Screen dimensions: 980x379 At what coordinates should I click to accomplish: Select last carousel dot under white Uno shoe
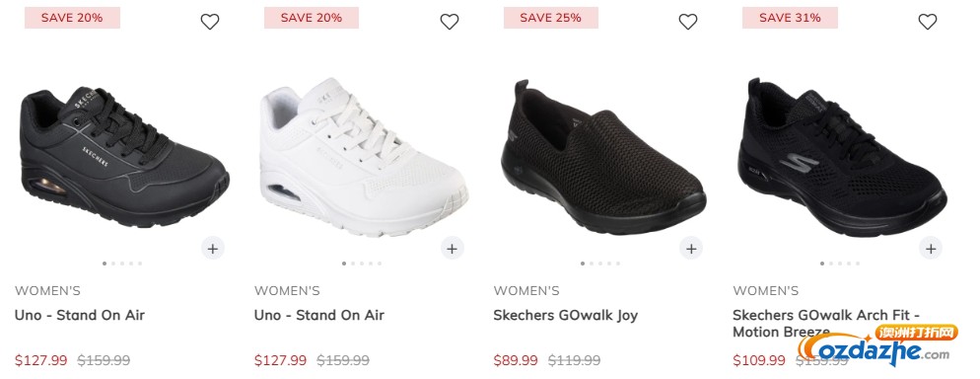click(x=380, y=264)
